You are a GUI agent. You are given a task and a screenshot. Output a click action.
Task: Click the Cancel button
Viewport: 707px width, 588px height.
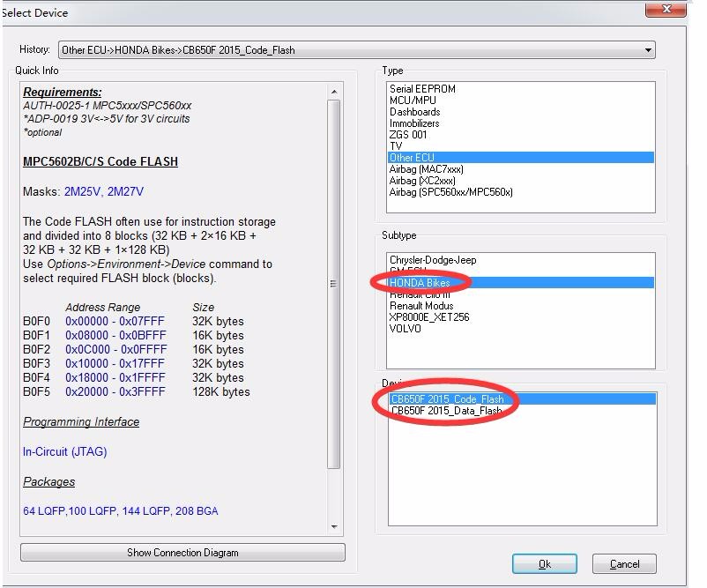coord(624,563)
